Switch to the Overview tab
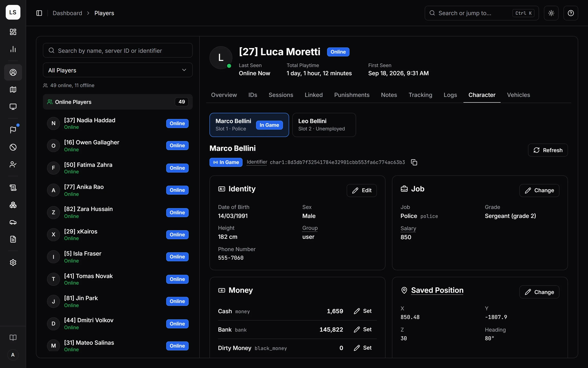 click(224, 95)
